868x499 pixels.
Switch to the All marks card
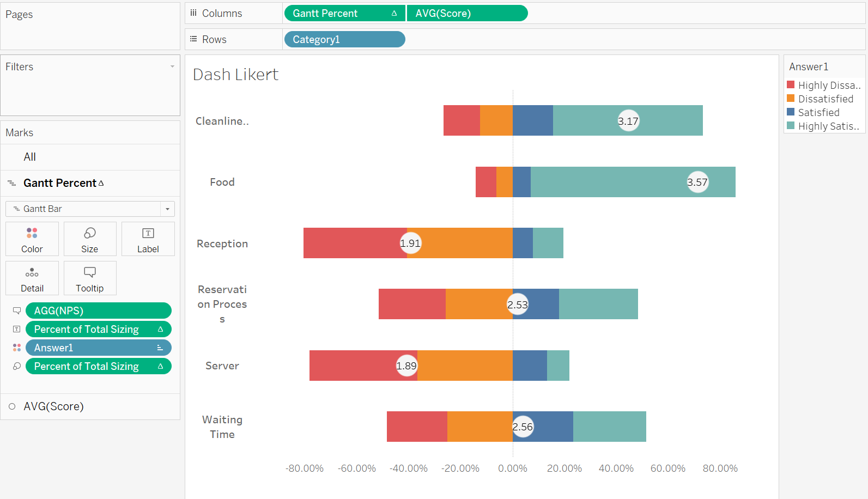pyautogui.click(x=29, y=157)
